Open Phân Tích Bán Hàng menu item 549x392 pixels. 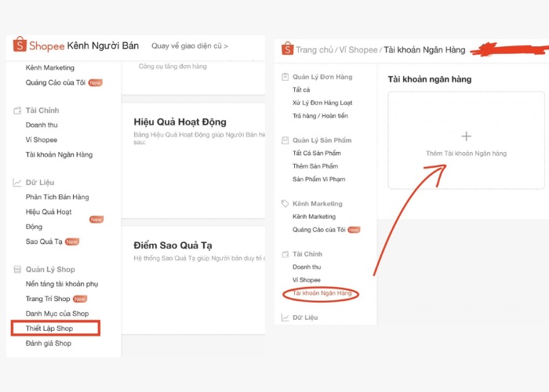[57, 197]
